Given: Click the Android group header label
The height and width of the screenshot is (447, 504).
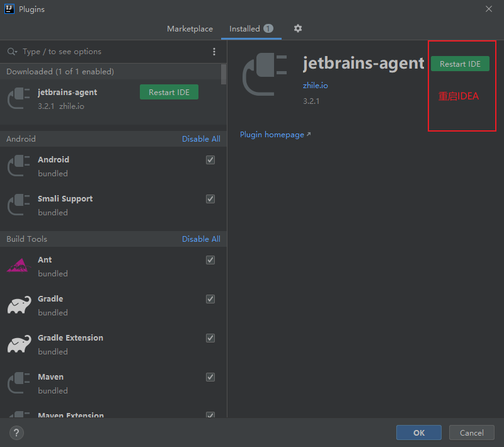Looking at the screenshot, I should (x=21, y=139).
